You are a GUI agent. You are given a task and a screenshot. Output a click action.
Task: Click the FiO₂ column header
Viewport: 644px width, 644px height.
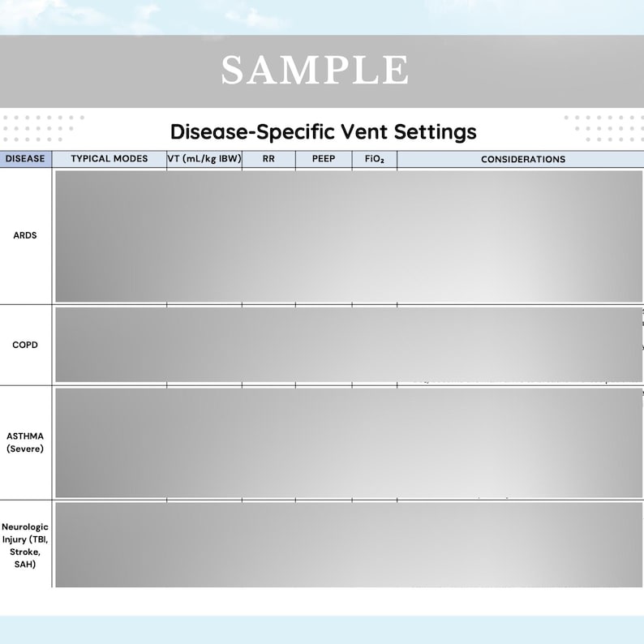(375, 159)
